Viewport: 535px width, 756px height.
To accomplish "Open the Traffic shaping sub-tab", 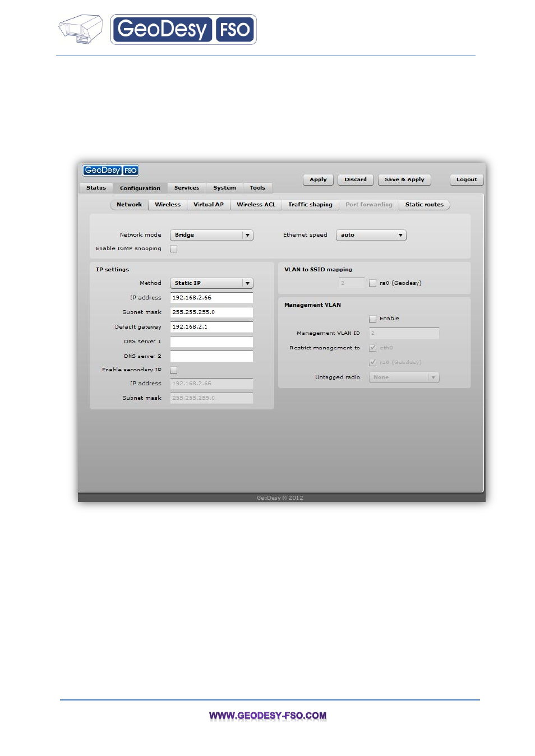I will coord(310,205).
